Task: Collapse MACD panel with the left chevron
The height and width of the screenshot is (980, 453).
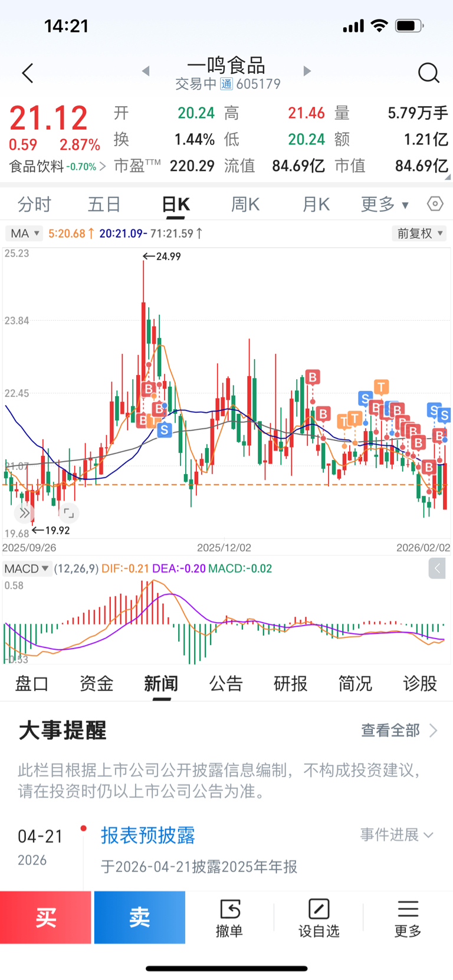Action: pos(437,568)
